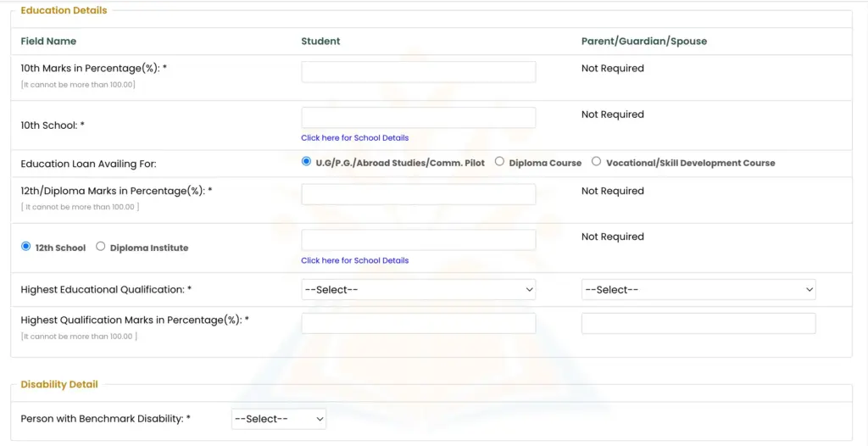Focus 12th/Diploma Marks in Percentage input
The image size is (868, 446).
click(x=419, y=194)
